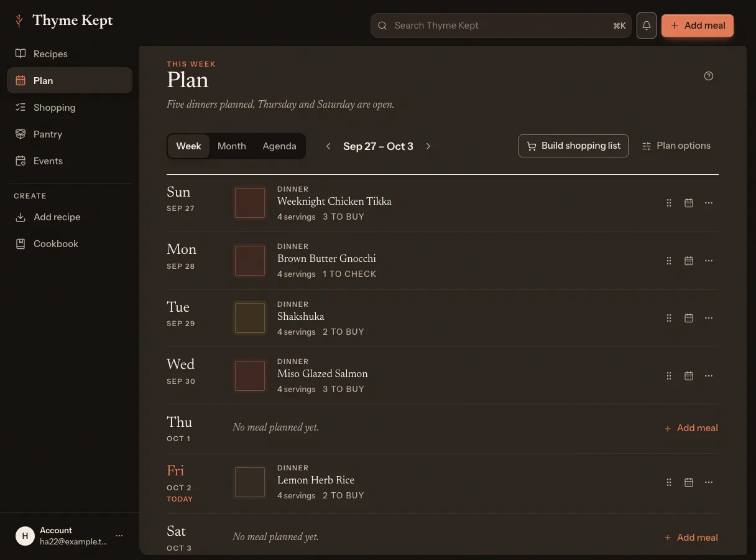Go to next week
The width and height of the screenshot is (756, 560).
pyautogui.click(x=428, y=146)
